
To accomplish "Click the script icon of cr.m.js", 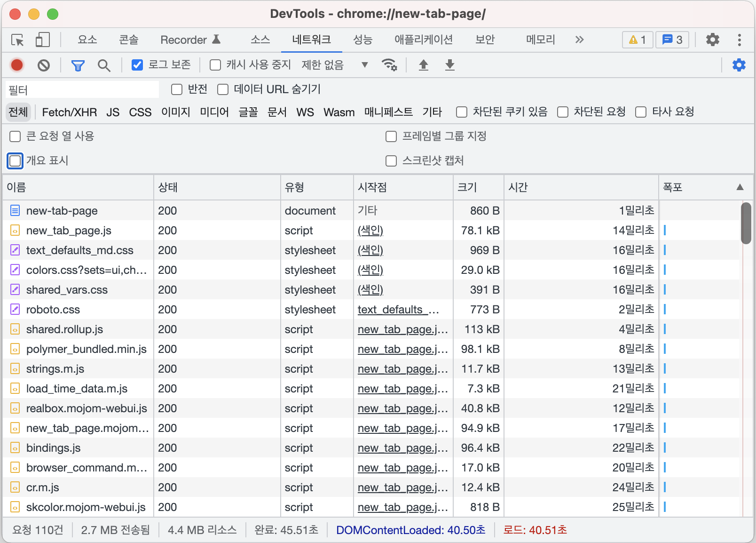I will pyautogui.click(x=16, y=487).
